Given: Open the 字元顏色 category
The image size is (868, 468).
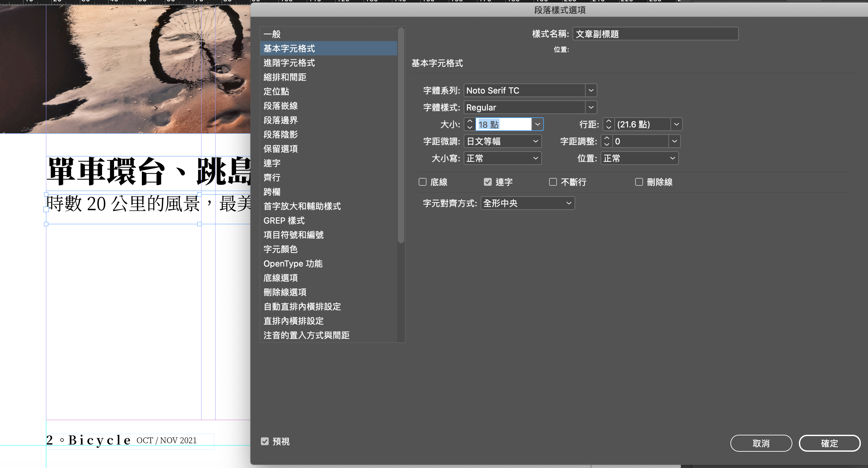Looking at the screenshot, I should point(280,249).
